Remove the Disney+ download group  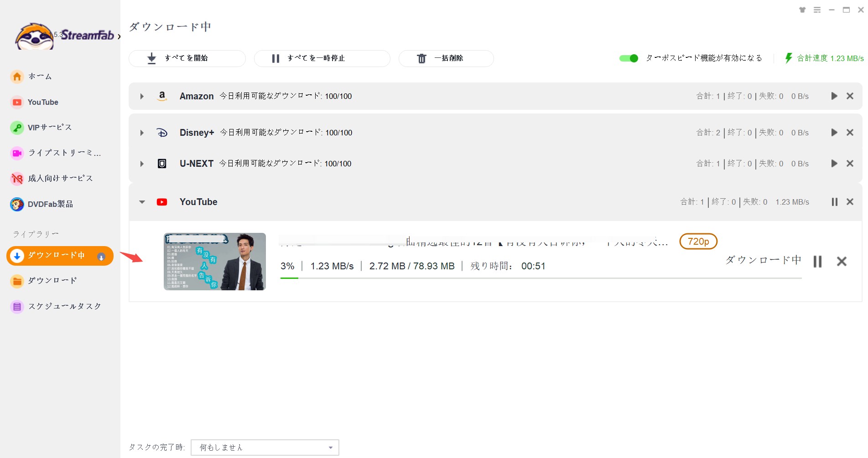(850, 133)
